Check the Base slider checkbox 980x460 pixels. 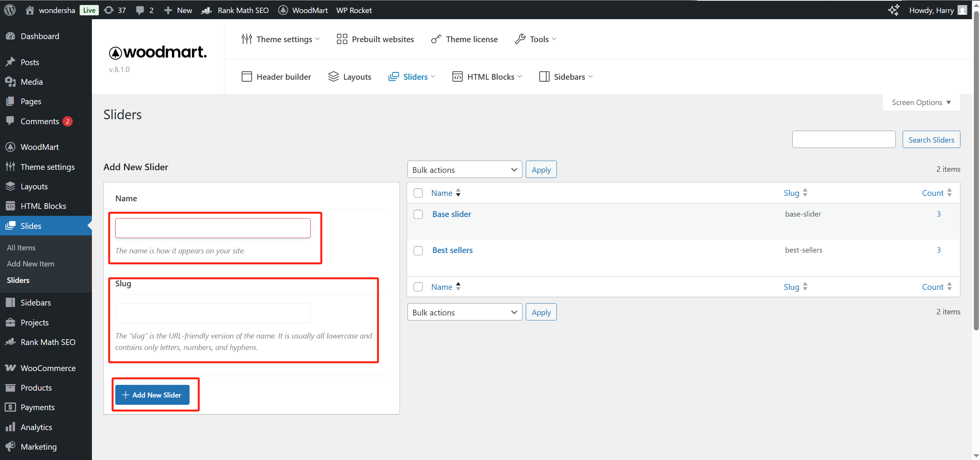tap(418, 214)
